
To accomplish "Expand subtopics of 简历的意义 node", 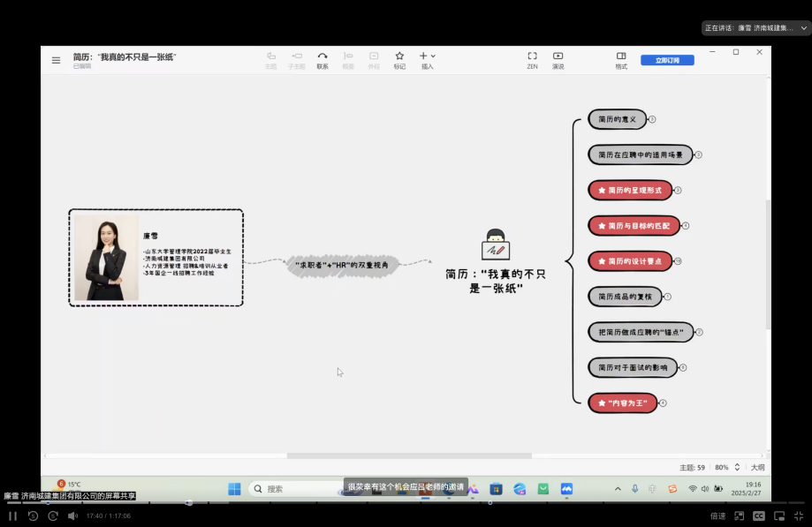I will [x=652, y=119].
